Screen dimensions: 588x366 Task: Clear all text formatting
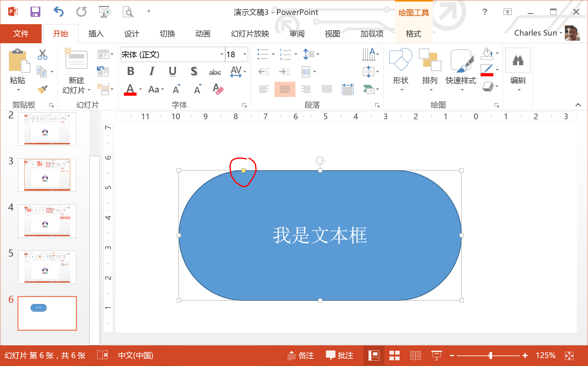pos(218,89)
